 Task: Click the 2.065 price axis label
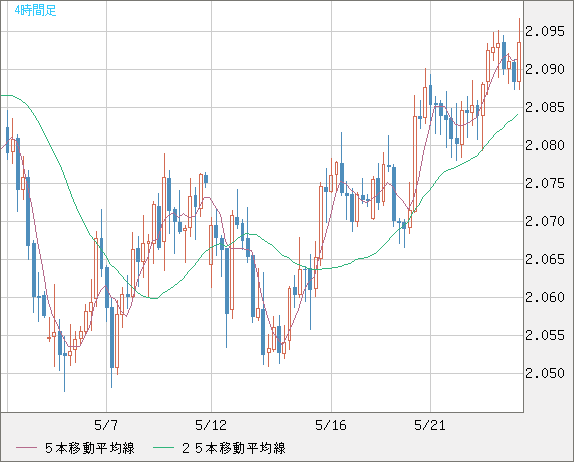pos(545,260)
